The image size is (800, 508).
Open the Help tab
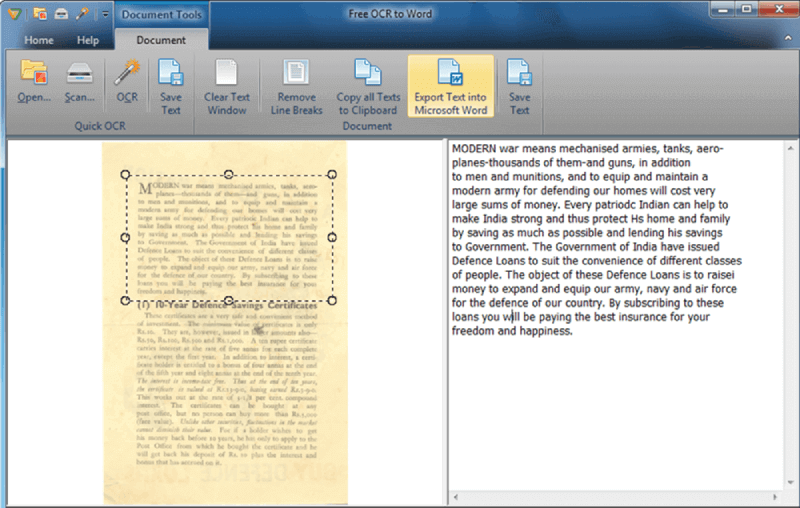point(88,40)
